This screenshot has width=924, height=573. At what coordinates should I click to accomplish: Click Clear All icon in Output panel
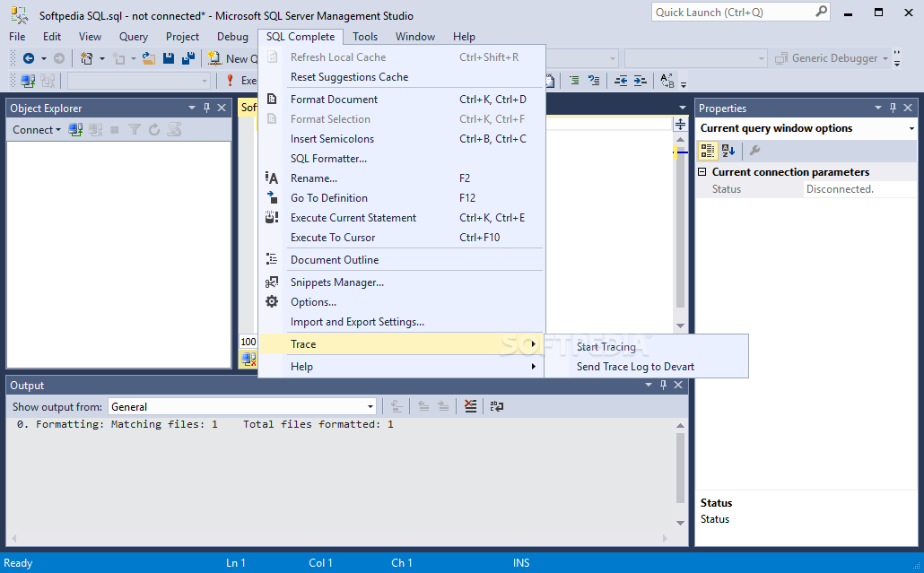click(470, 406)
